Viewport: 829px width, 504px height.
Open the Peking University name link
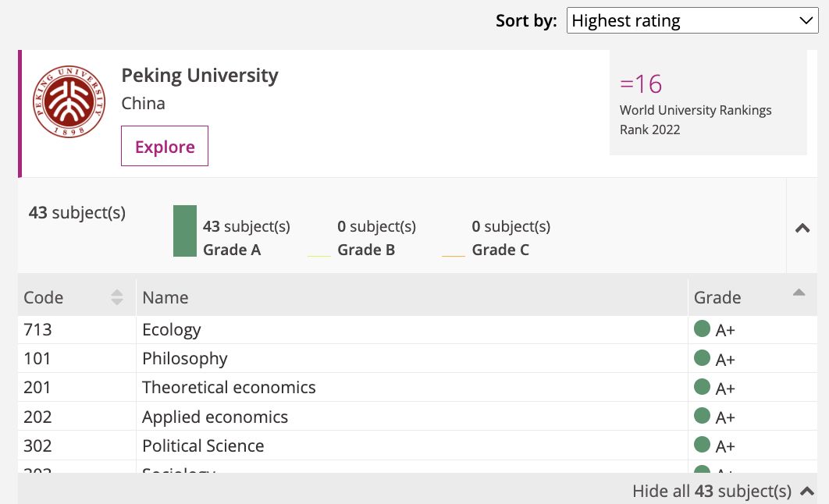coord(200,76)
